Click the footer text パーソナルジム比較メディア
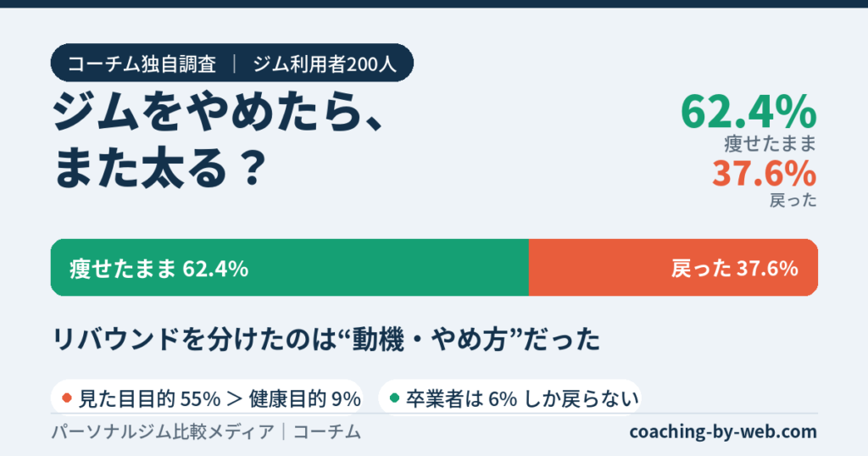This screenshot has height=456, width=868. [x=163, y=431]
